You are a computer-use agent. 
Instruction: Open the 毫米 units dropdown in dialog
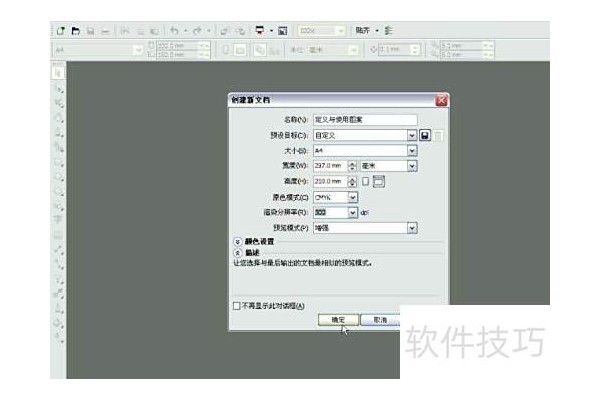[412, 166]
